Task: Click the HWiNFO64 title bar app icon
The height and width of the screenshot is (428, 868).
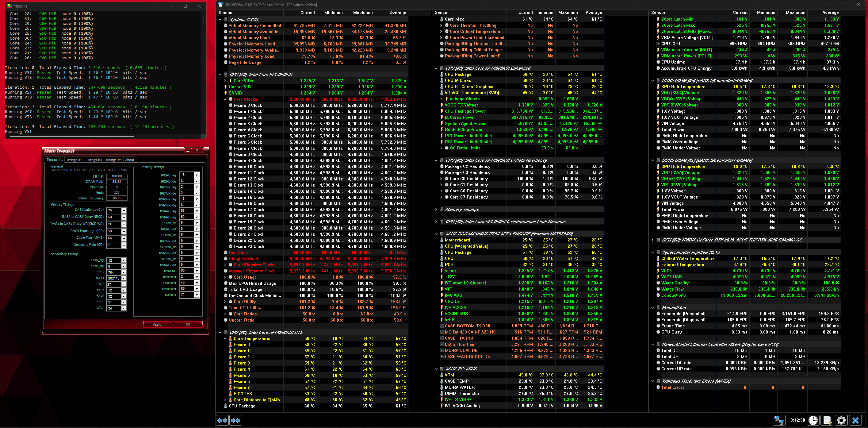Action: coord(220,5)
